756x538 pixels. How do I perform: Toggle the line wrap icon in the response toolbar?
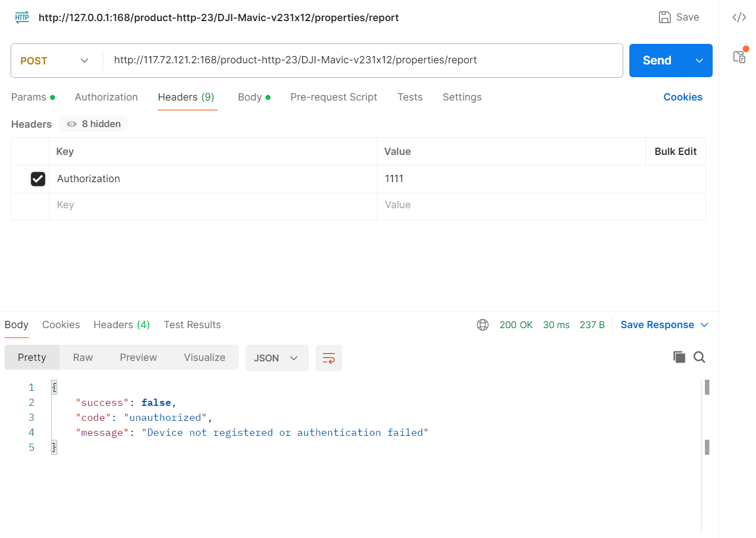click(x=328, y=358)
